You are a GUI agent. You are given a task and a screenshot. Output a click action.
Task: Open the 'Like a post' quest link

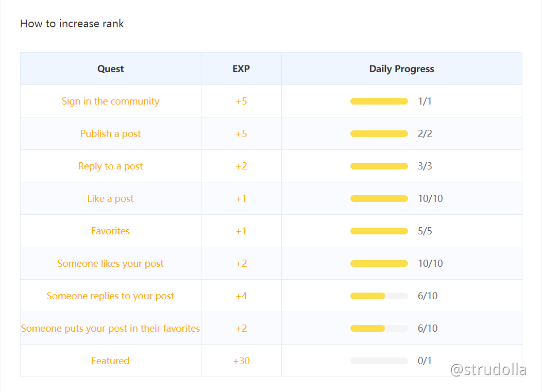pyautogui.click(x=110, y=198)
